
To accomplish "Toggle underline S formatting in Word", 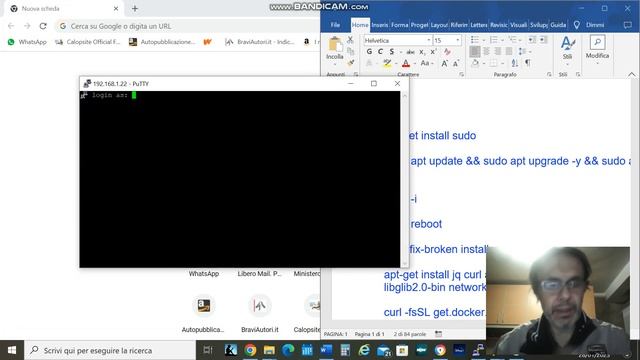I will click(x=391, y=51).
